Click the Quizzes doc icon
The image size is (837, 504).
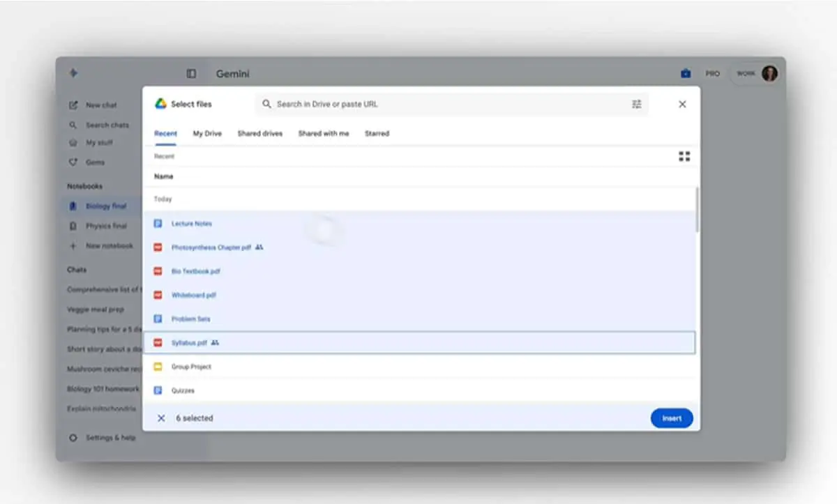[x=158, y=390]
